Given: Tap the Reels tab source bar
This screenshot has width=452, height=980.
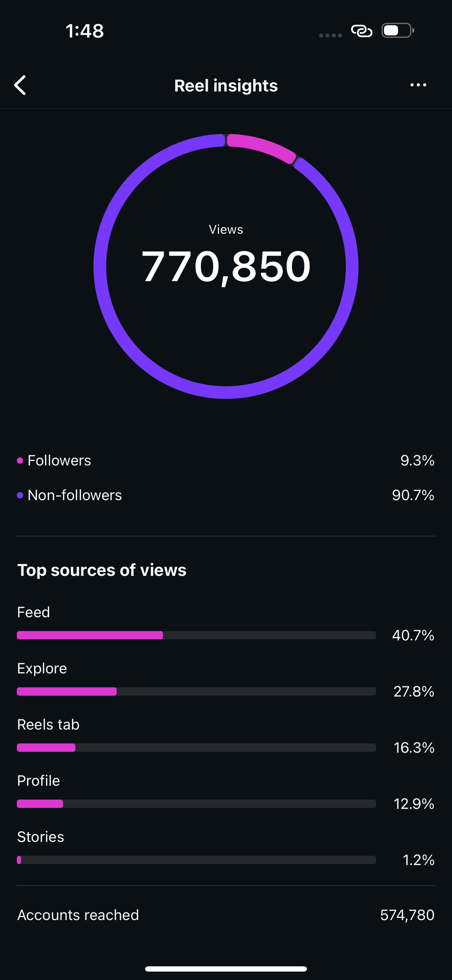Looking at the screenshot, I should pos(196,748).
